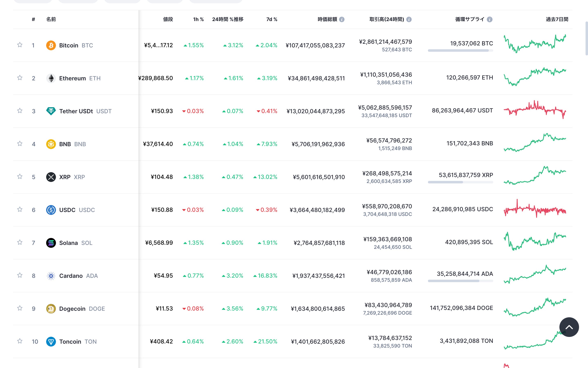Click XRP circulating supply progress bar
This screenshot has height=368, width=588.
click(460, 182)
